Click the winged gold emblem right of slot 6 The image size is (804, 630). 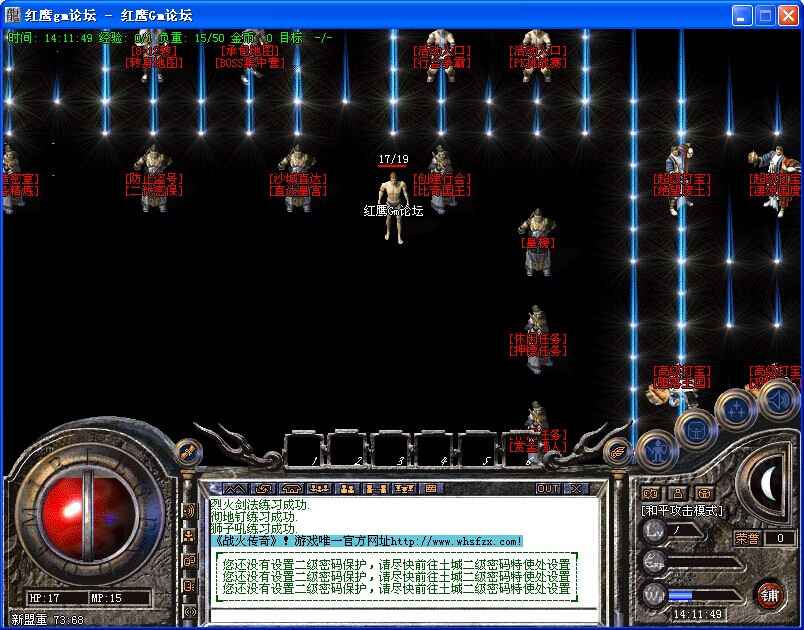618,450
